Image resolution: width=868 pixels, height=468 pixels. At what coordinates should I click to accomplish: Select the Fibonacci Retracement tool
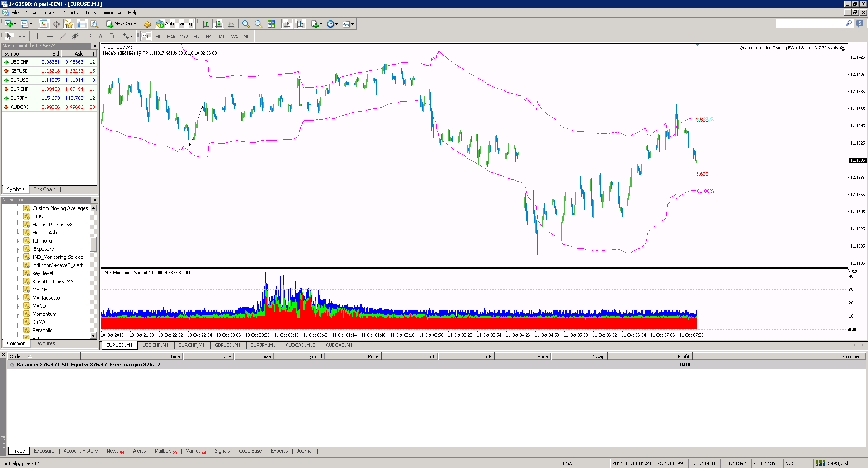coord(88,36)
